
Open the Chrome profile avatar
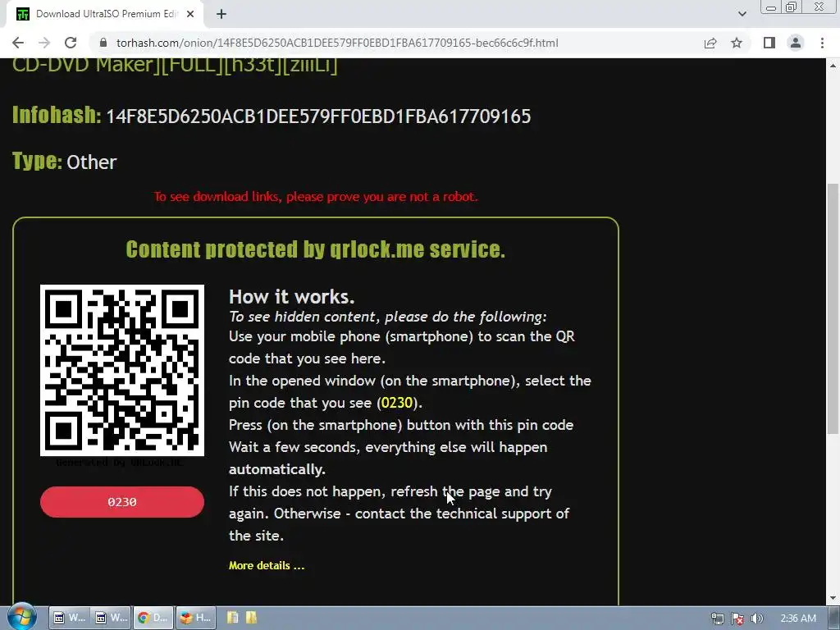click(796, 43)
